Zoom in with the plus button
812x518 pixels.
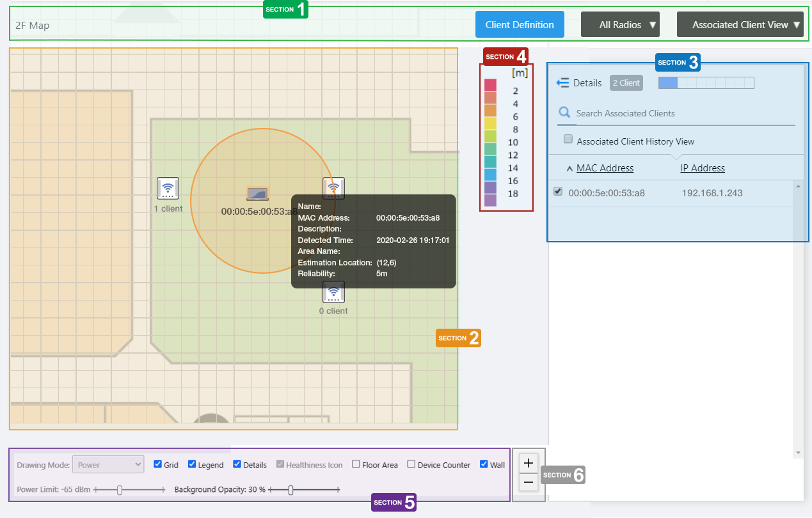529,462
